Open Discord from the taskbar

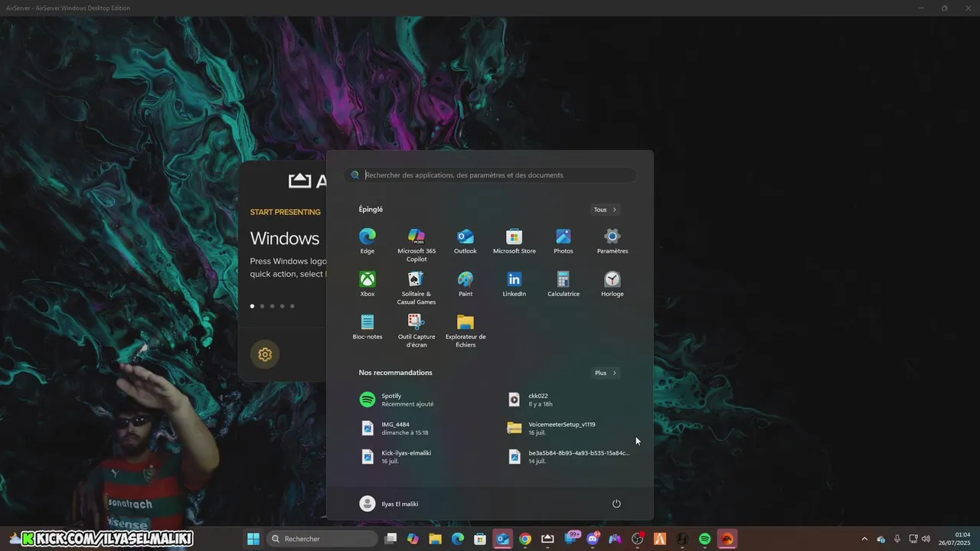[593, 539]
